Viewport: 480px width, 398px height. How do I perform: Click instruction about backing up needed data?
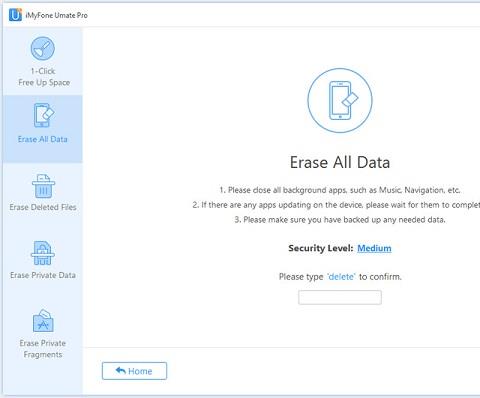click(340, 220)
